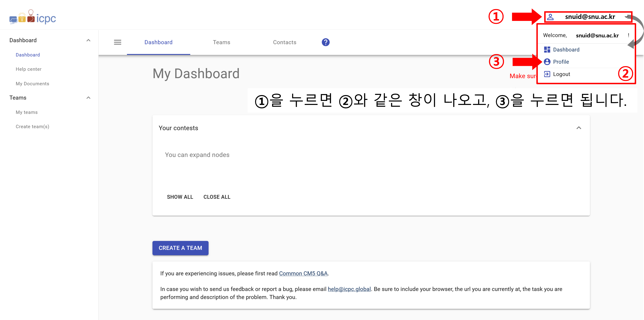
Task: Toggle the hamburger menu icon
Action: click(x=117, y=42)
